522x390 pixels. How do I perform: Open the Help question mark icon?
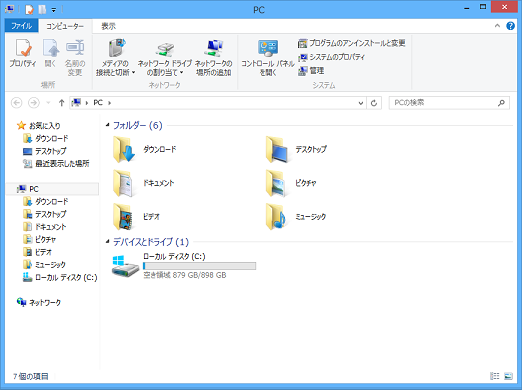510,26
